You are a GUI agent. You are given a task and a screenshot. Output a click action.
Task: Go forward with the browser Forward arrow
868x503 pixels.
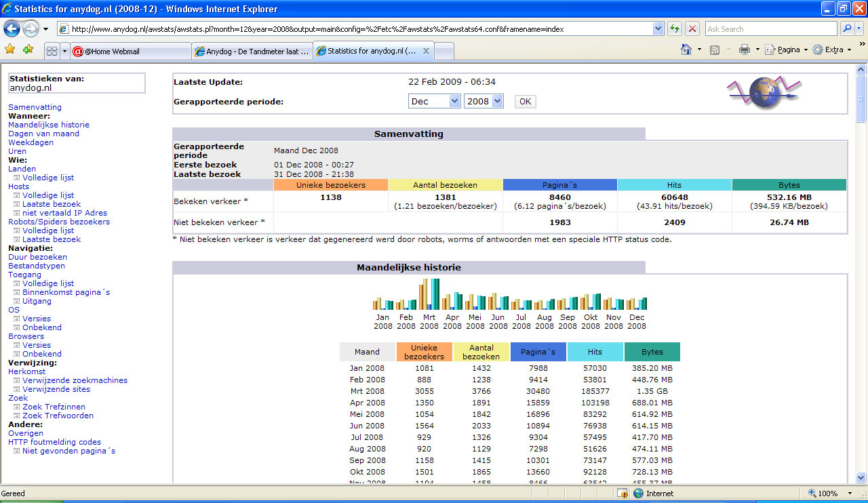point(31,28)
